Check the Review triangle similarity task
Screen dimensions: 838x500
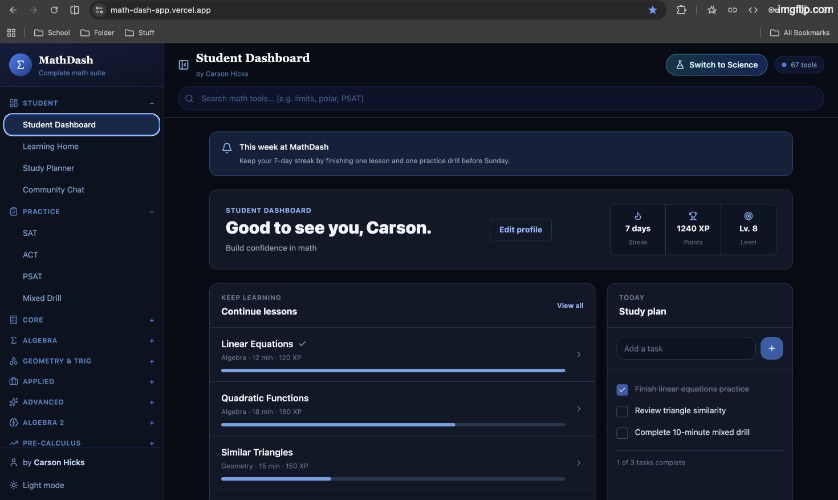click(622, 411)
